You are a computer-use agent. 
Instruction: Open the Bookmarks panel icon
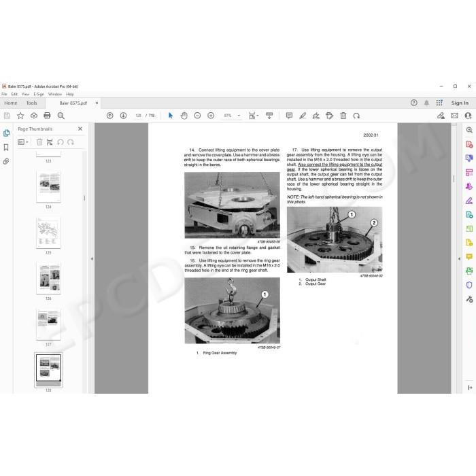(6, 148)
